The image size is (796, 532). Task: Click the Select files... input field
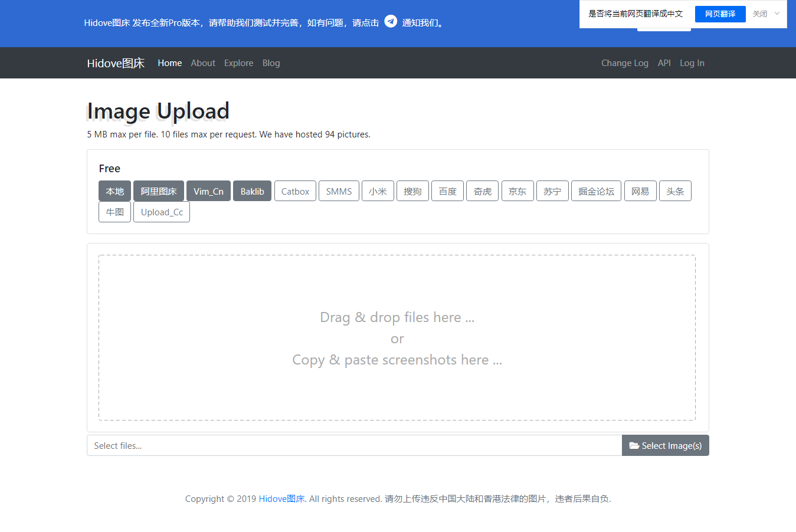click(354, 445)
